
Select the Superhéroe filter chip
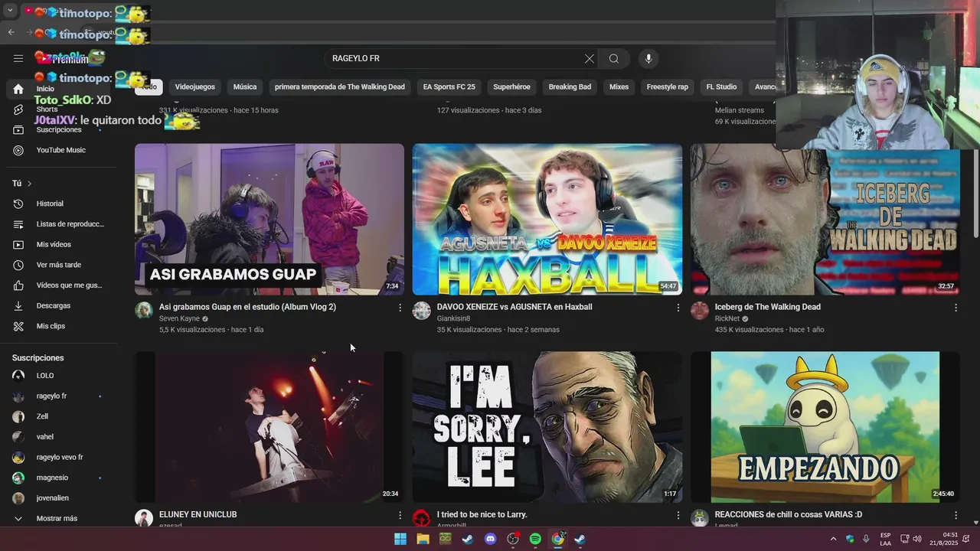[x=511, y=87]
